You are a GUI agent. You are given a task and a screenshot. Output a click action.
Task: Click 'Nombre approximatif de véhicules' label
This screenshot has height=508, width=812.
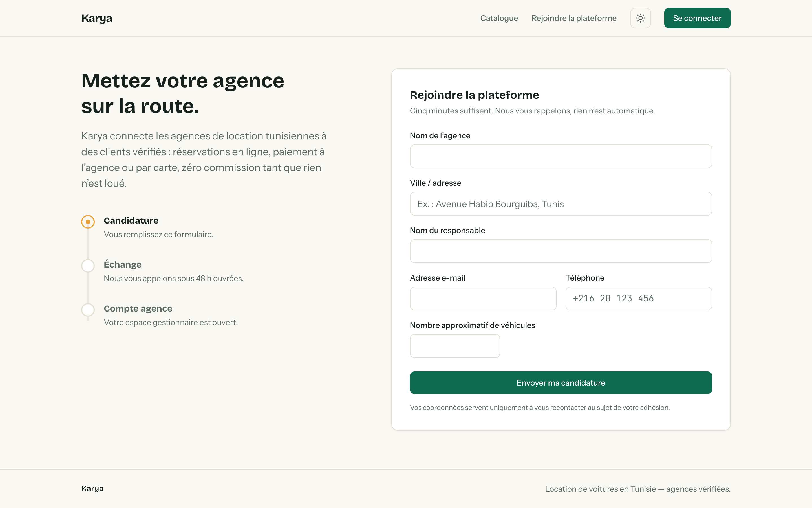coord(472,325)
